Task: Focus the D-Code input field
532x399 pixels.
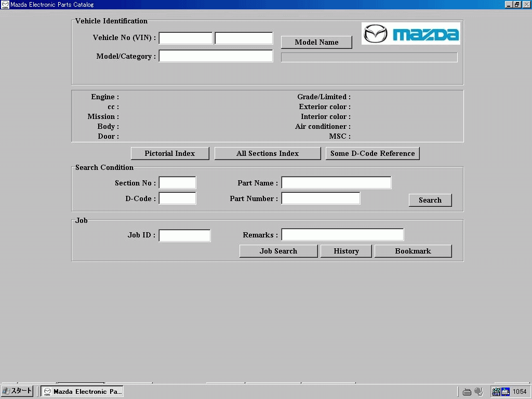Action: [x=178, y=198]
